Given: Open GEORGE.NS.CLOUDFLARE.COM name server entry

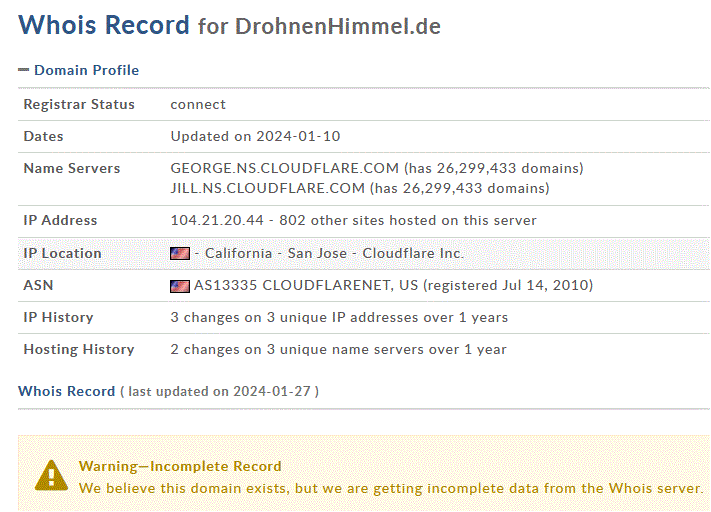Looking at the screenshot, I should click(x=284, y=168).
